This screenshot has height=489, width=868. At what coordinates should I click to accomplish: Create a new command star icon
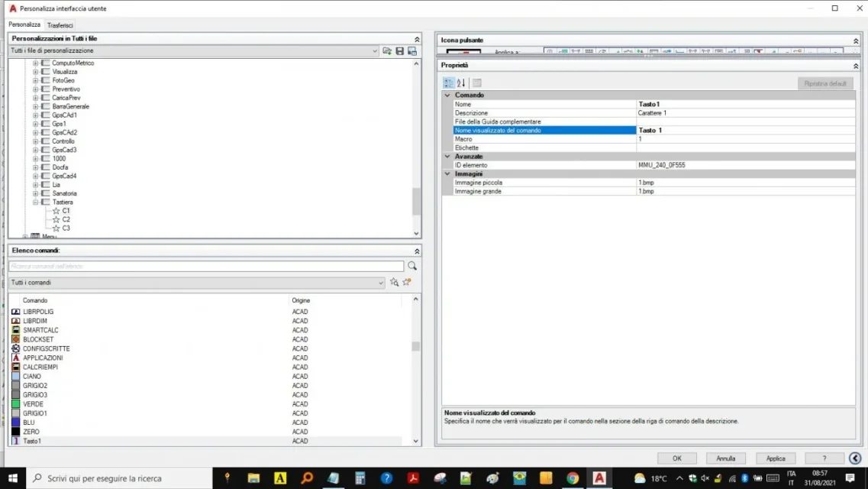click(x=407, y=283)
